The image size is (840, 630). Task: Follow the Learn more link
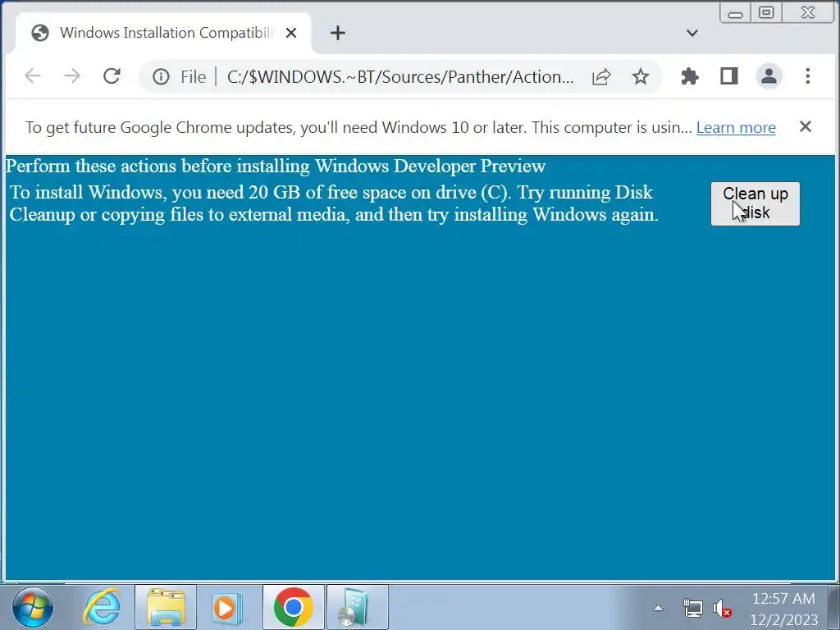[736, 127]
